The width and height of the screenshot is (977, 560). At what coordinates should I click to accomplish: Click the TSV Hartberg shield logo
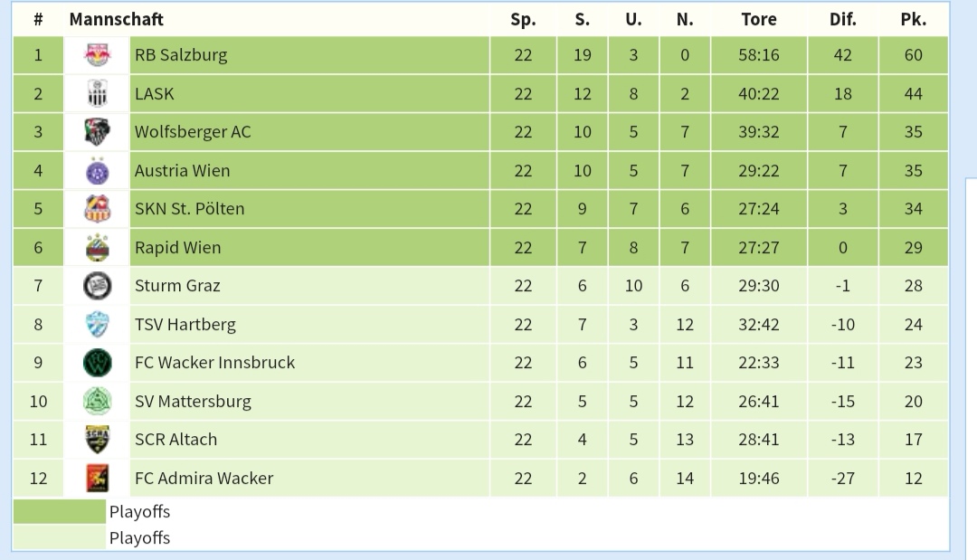97,325
